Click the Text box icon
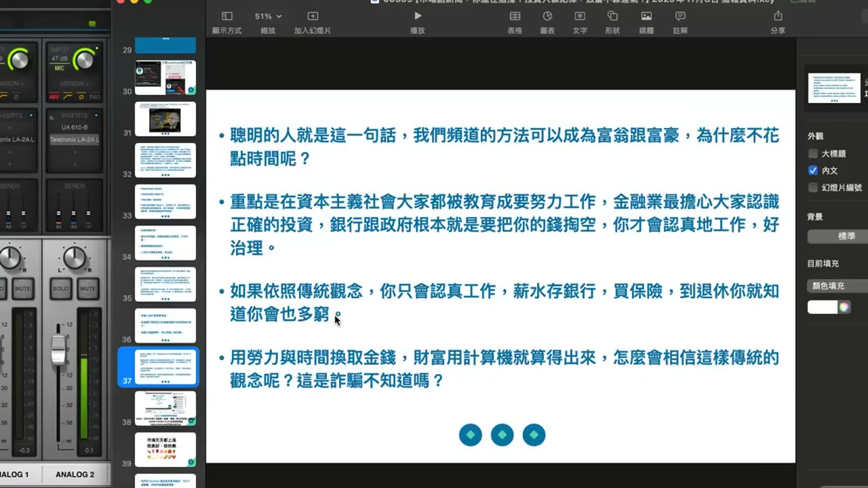The width and height of the screenshot is (868, 488). [x=580, y=16]
